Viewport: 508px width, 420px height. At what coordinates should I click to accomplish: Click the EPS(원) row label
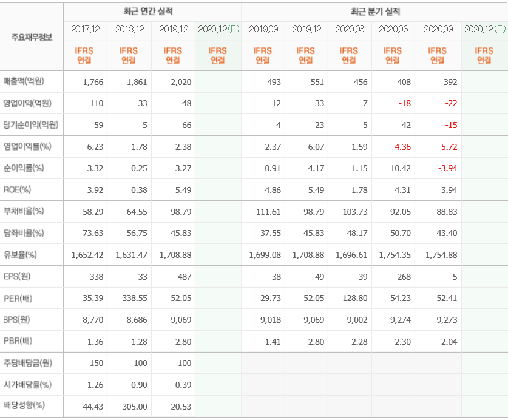click(17, 276)
